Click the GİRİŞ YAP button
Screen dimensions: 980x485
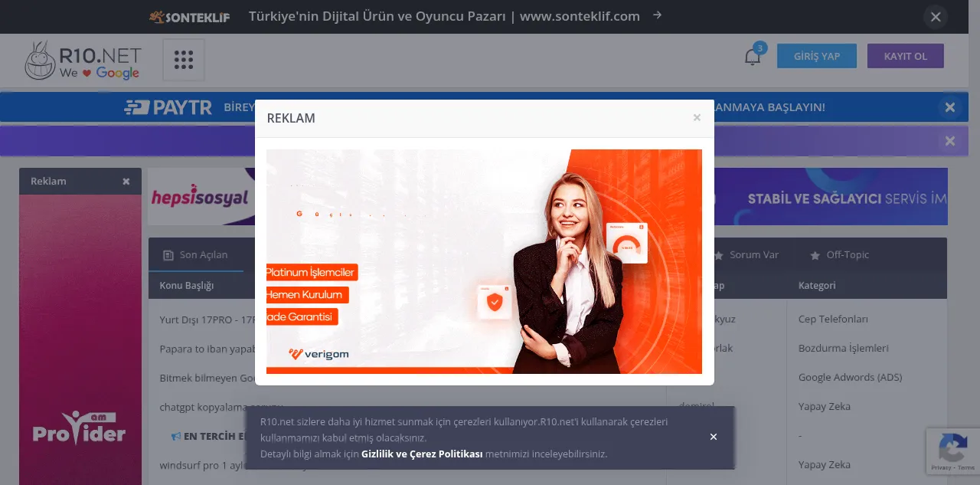[817, 56]
